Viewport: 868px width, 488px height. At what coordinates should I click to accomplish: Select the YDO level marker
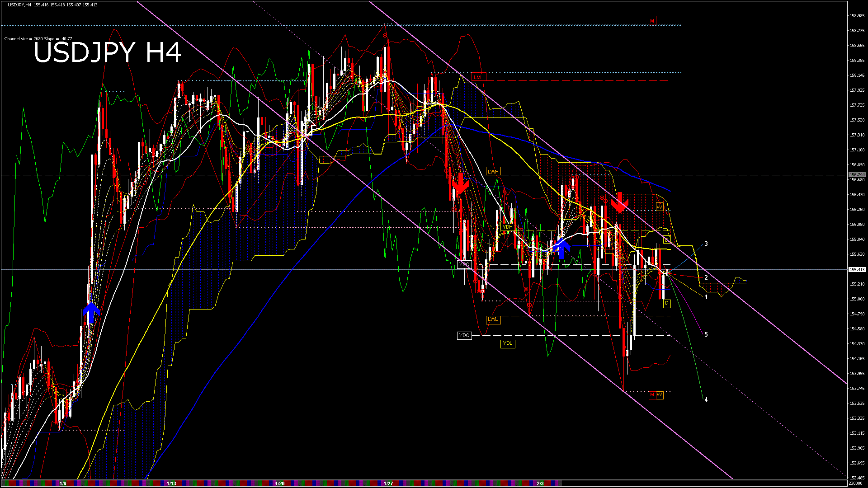pyautogui.click(x=464, y=335)
